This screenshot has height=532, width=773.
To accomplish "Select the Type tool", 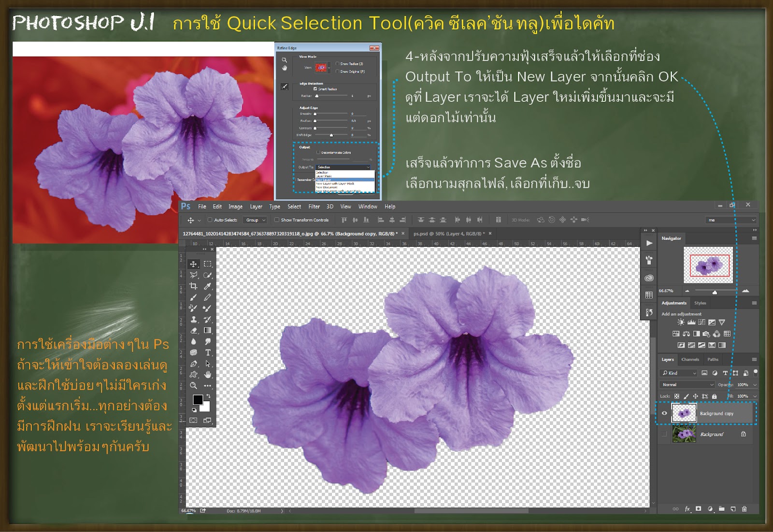I will [208, 353].
